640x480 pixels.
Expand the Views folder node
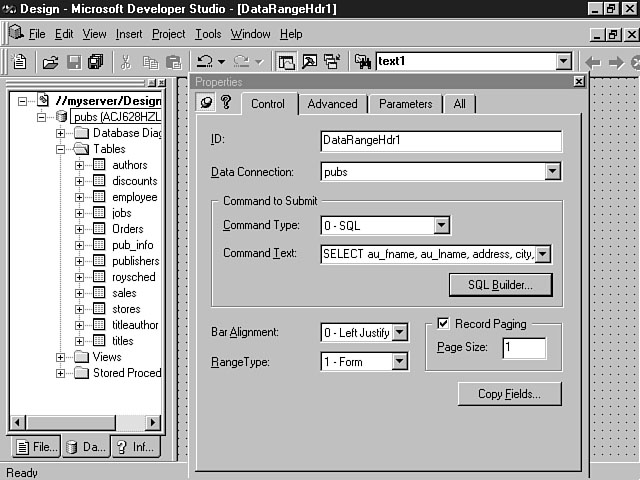(x=61, y=357)
